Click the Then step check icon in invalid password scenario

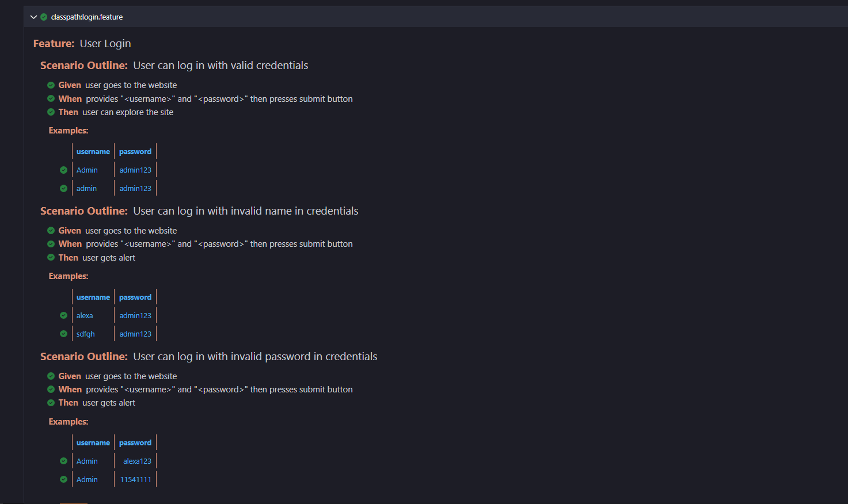pos(51,403)
